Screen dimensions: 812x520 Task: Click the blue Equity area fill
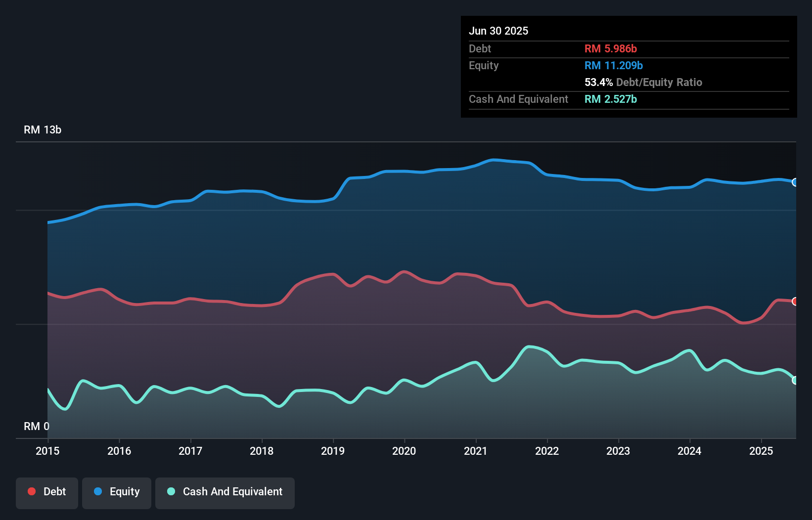coord(396,237)
